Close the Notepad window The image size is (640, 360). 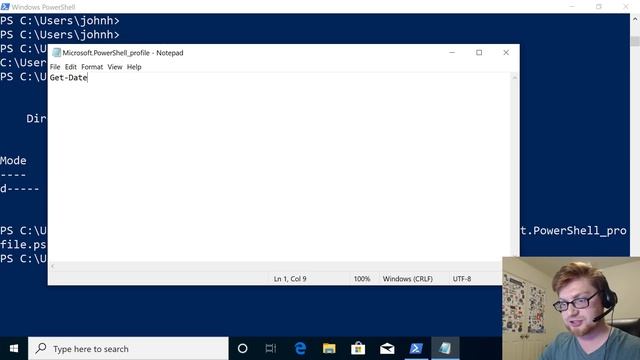[506, 53]
